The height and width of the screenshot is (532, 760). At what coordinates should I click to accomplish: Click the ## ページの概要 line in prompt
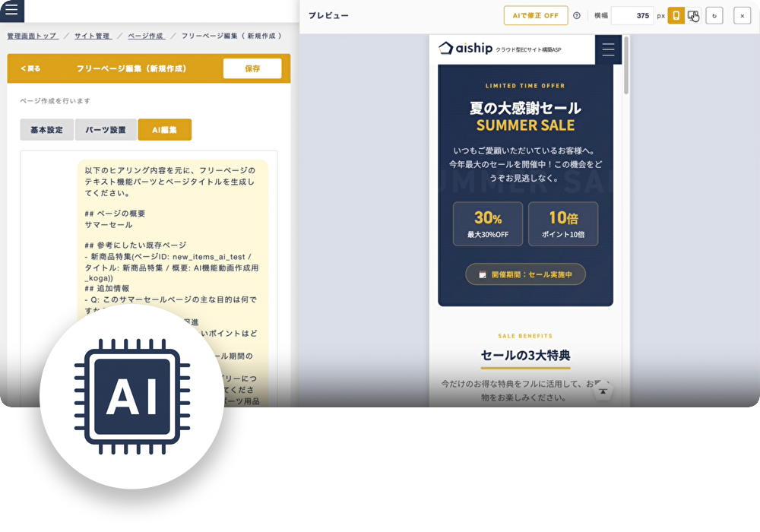pos(115,214)
